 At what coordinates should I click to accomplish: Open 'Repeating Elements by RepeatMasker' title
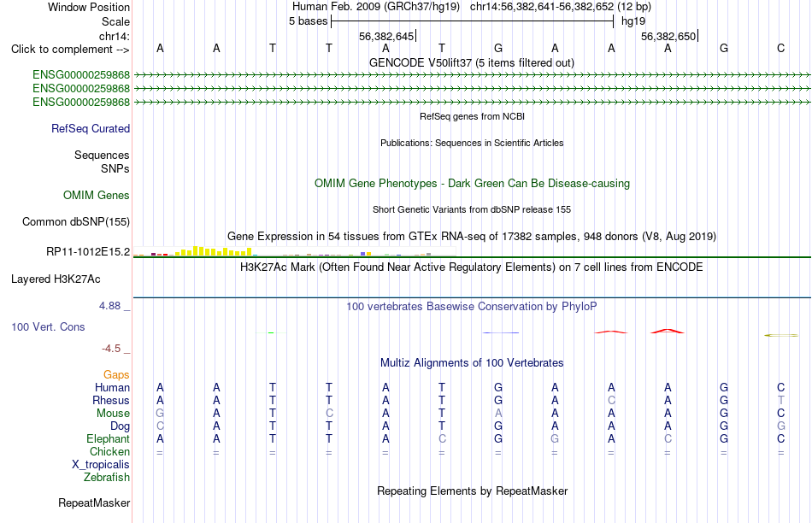point(472,491)
